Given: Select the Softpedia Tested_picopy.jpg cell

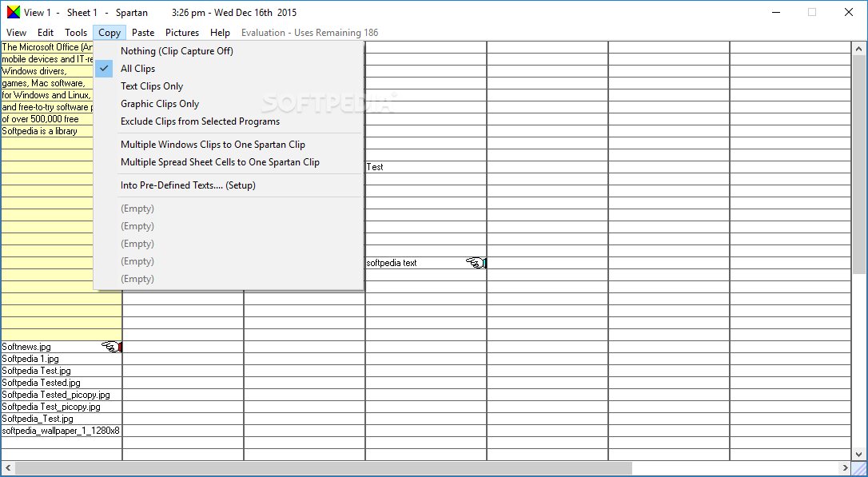Looking at the screenshot, I should (x=62, y=395).
